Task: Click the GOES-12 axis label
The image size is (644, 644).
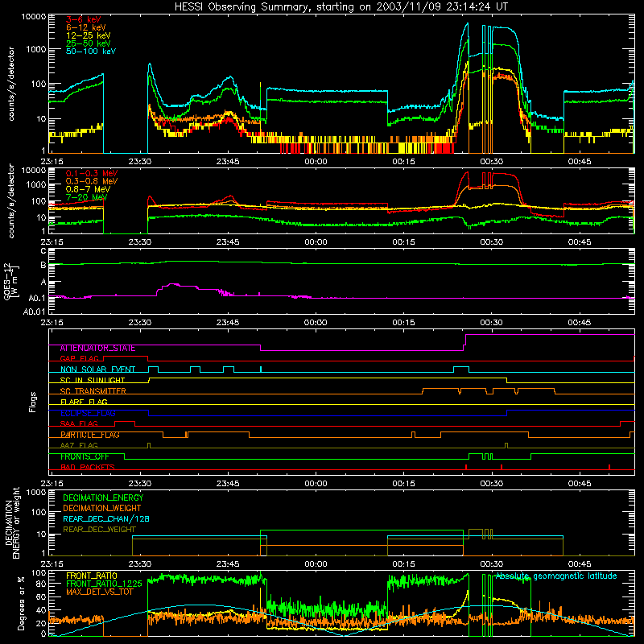Action: [11, 281]
